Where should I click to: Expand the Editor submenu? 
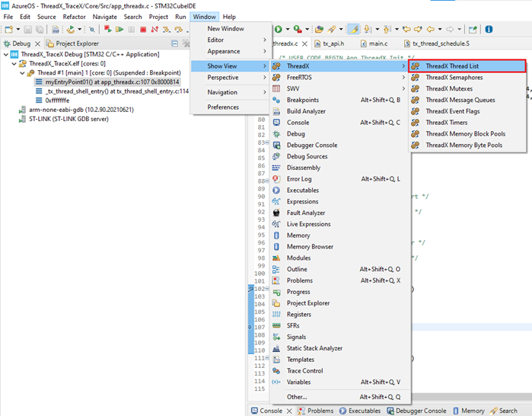231,40
